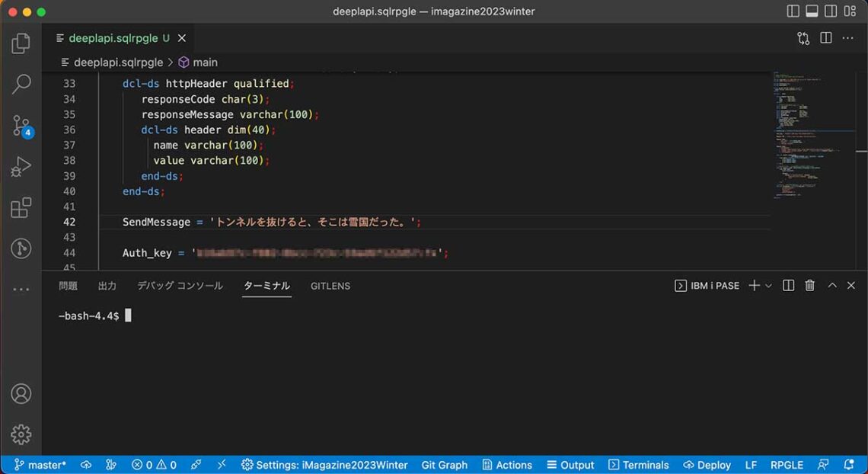Switch to the デバッグ コンソール tab

tap(180, 286)
